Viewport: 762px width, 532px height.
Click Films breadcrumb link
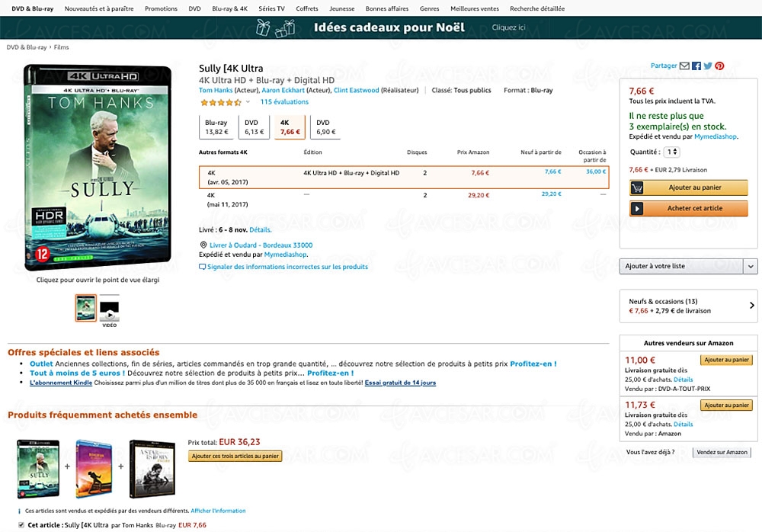(x=61, y=48)
